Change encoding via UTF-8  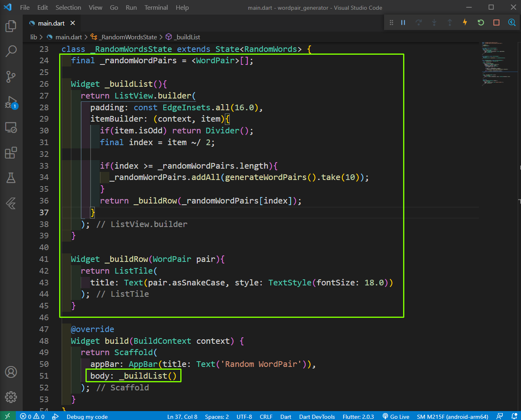pos(244,416)
